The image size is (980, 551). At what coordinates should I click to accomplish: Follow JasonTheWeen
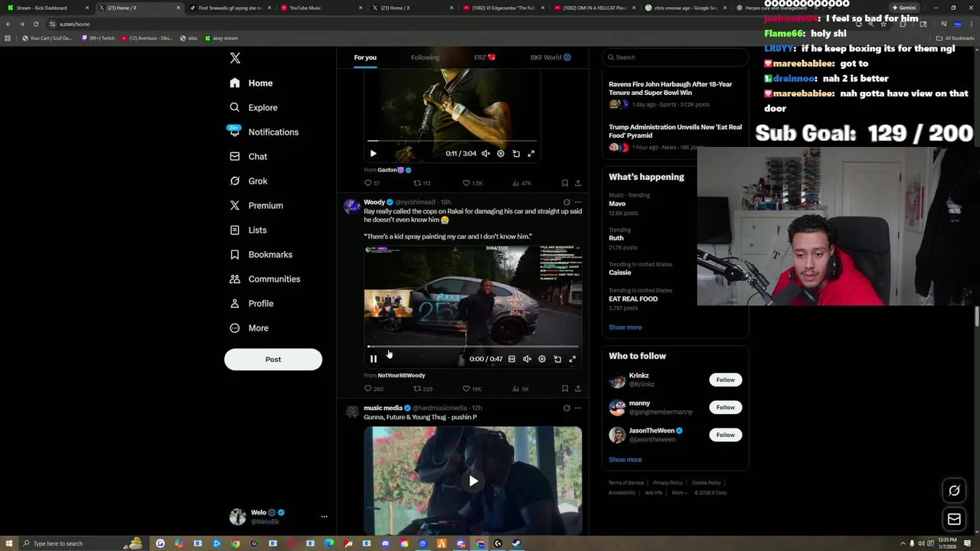coord(725,435)
